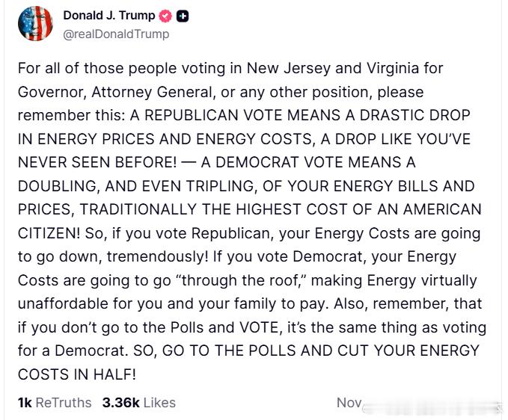
Task: Click the quoted phrase "through the roof"
Action: click(240, 280)
